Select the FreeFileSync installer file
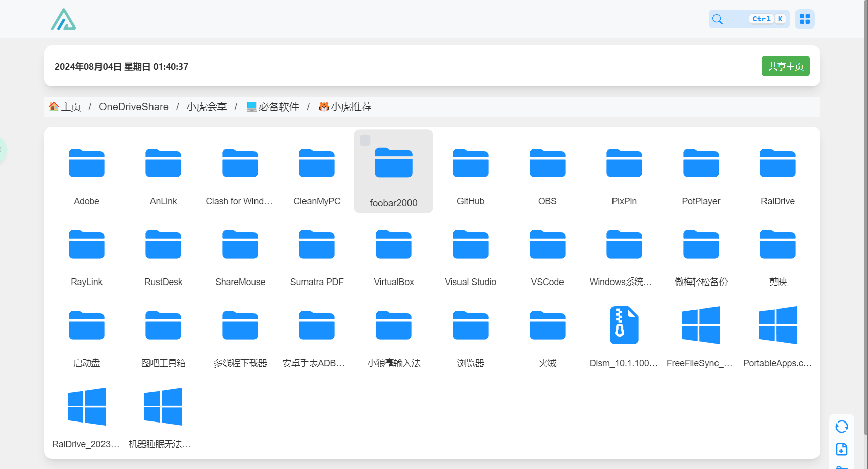The height and width of the screenshot is (469, 868). 701,334
